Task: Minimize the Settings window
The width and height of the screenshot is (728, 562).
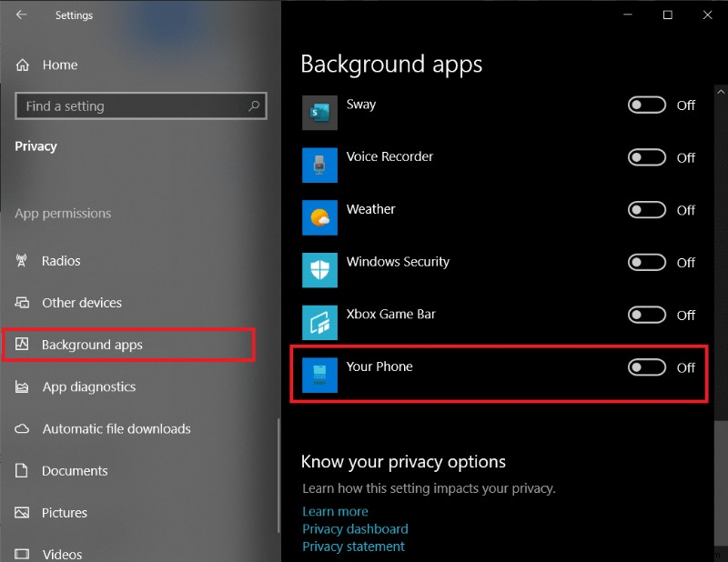Action: [x=628, y=15]
